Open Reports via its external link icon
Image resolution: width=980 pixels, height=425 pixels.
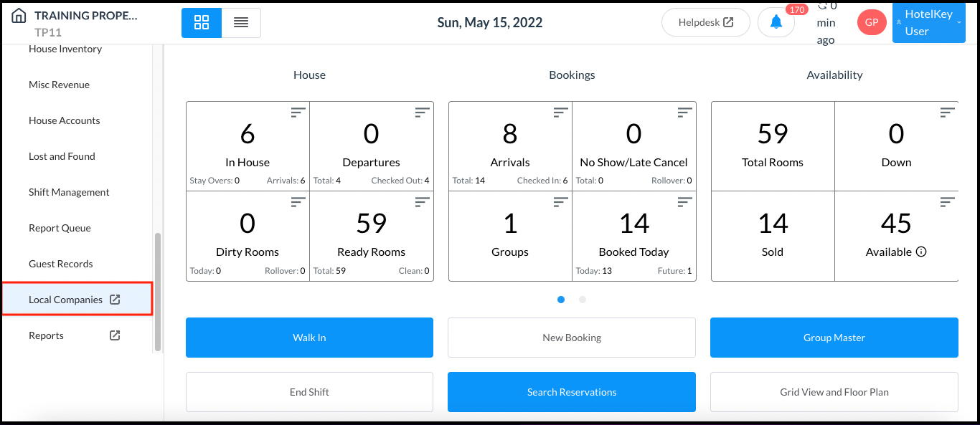pyautogui.click(x=114, y=335)
